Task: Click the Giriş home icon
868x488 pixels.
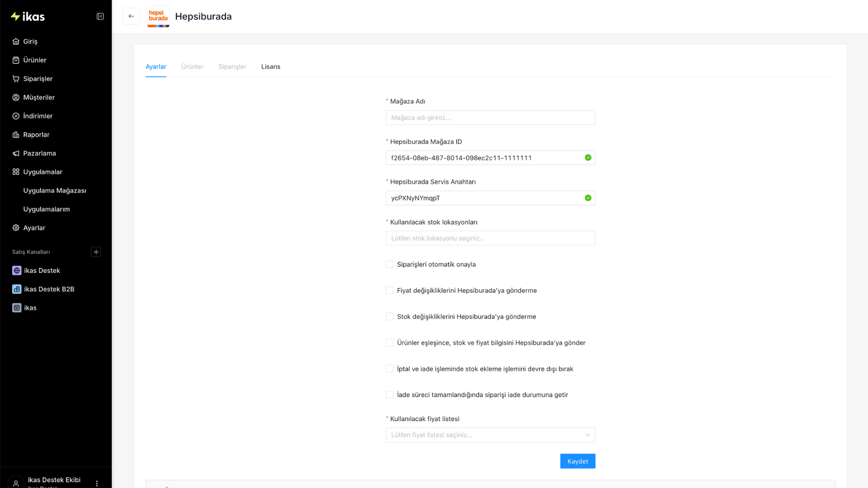Action: (16, 42)
